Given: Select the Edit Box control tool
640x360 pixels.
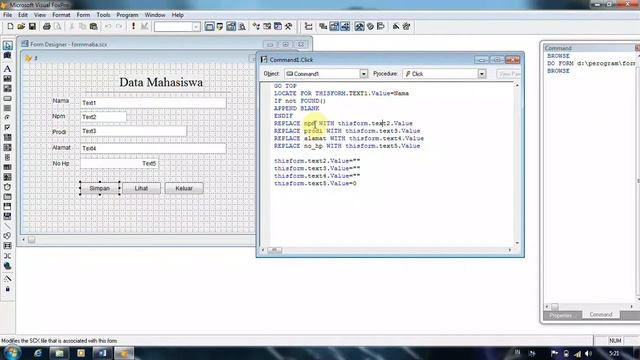Looking at the screenshot, I should tap(7, 89).
